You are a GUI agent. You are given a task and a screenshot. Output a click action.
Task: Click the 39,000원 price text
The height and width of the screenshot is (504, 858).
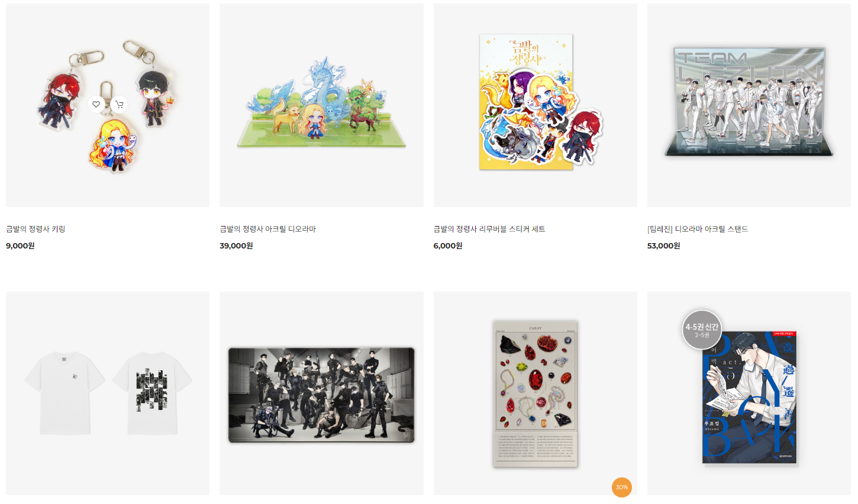[236, 245]
